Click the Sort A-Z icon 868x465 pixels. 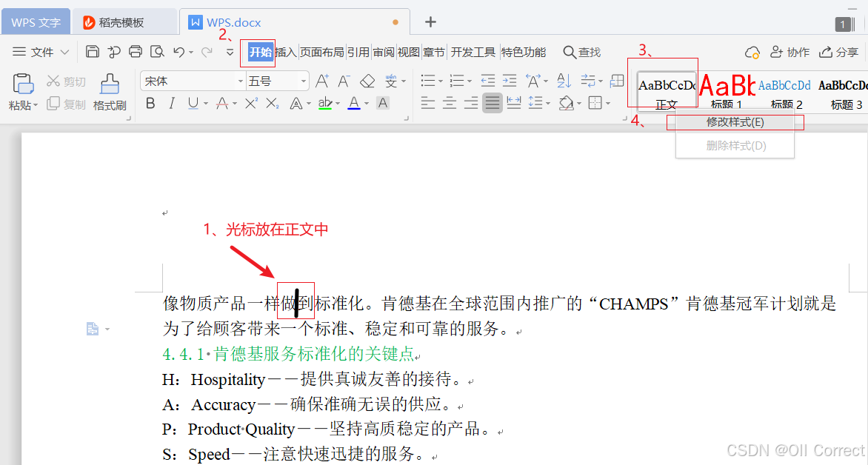(564, 81)
